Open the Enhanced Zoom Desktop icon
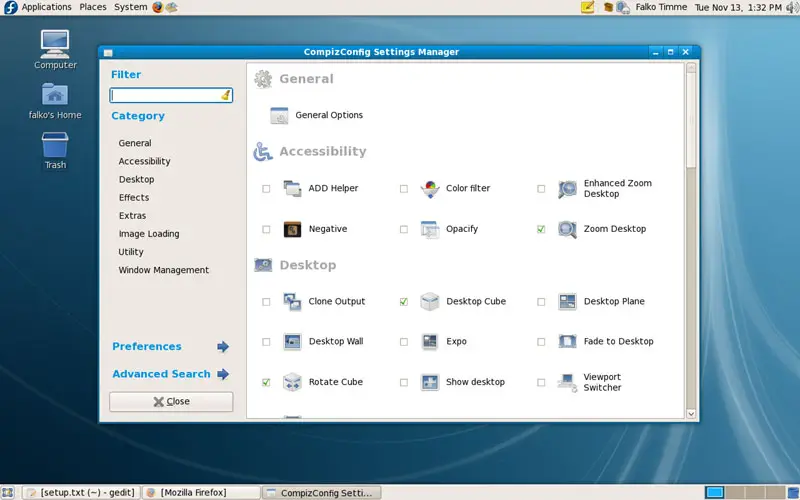 tap(567, 189)
